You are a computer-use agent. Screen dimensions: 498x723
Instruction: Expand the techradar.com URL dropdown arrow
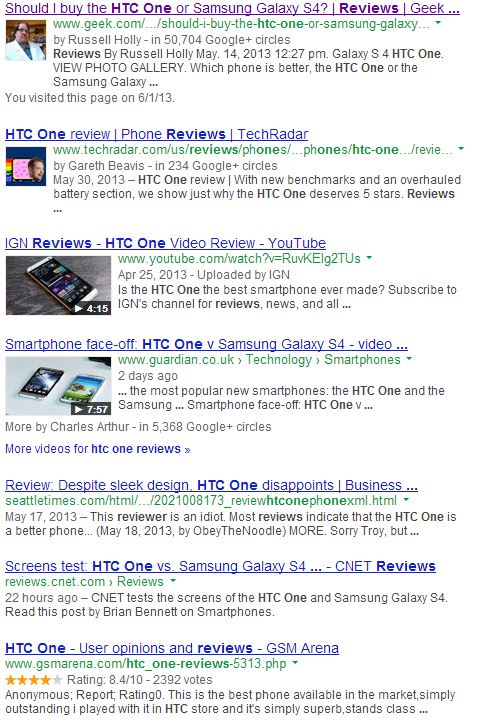coord(461,148)
